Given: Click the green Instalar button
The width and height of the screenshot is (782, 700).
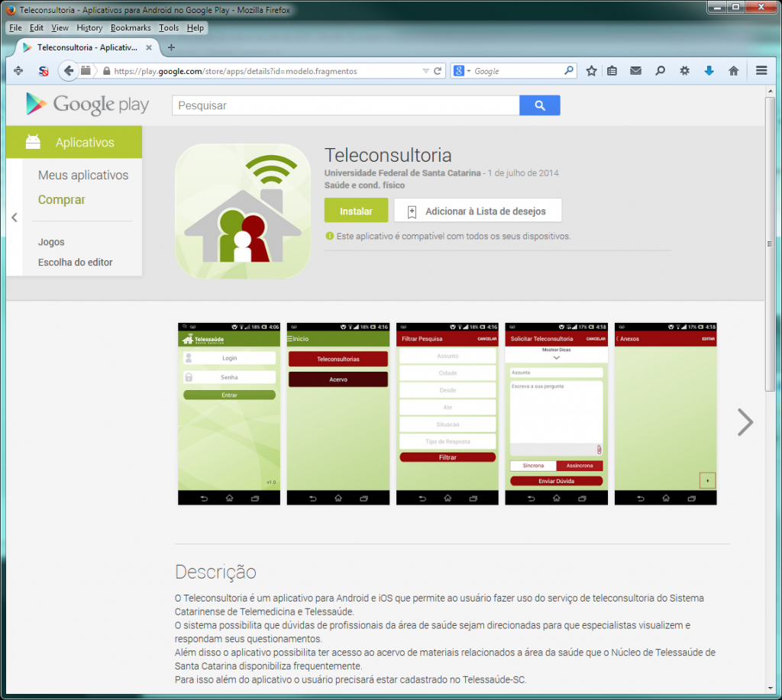Looking at the screenshot, I should point(356,211).
